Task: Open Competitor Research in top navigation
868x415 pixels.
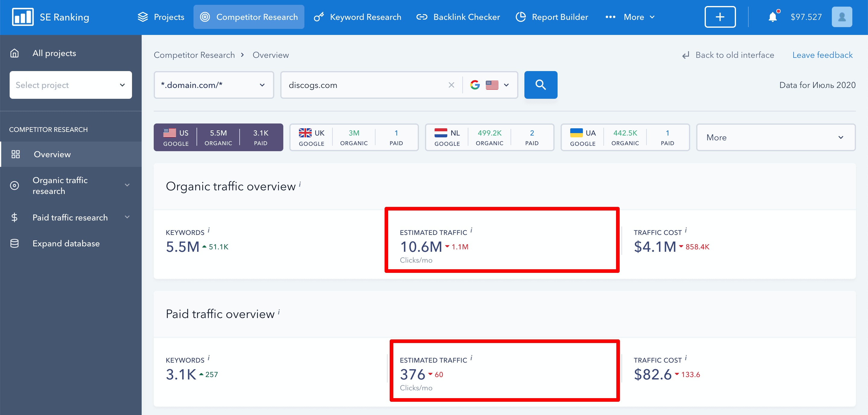Action: coord(249,17)
